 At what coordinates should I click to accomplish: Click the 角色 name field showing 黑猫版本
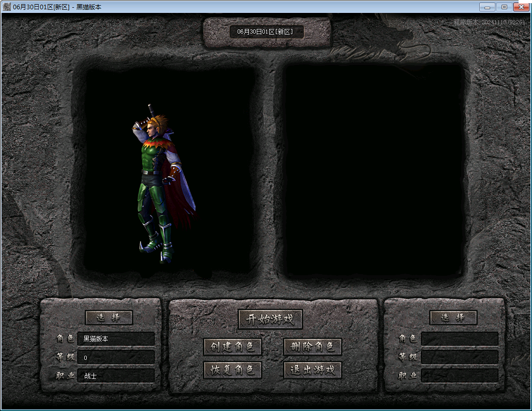click(x=116, y=339)
